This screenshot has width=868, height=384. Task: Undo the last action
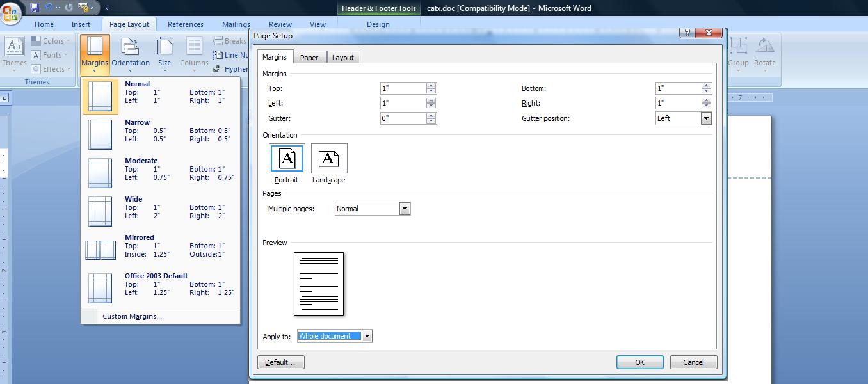49,8
